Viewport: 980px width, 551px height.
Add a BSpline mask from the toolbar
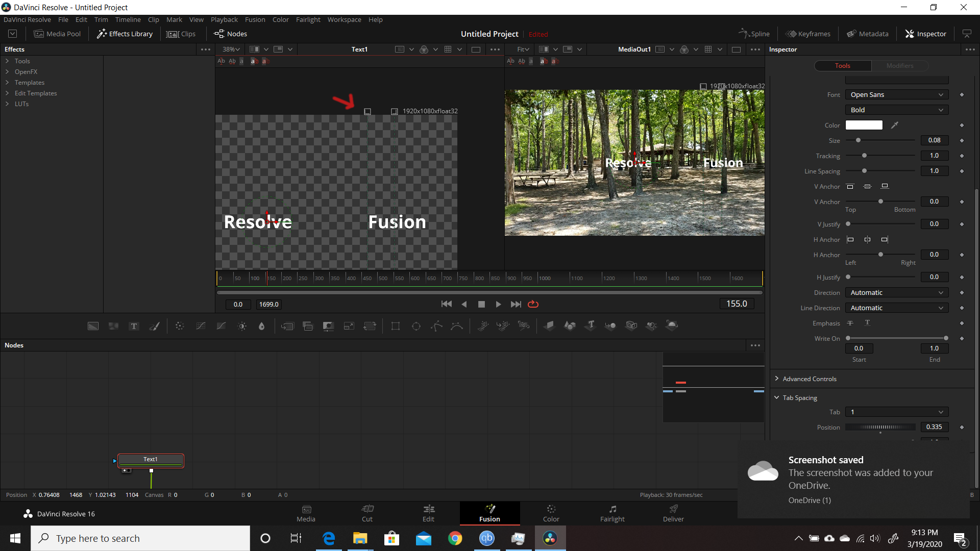457,326
